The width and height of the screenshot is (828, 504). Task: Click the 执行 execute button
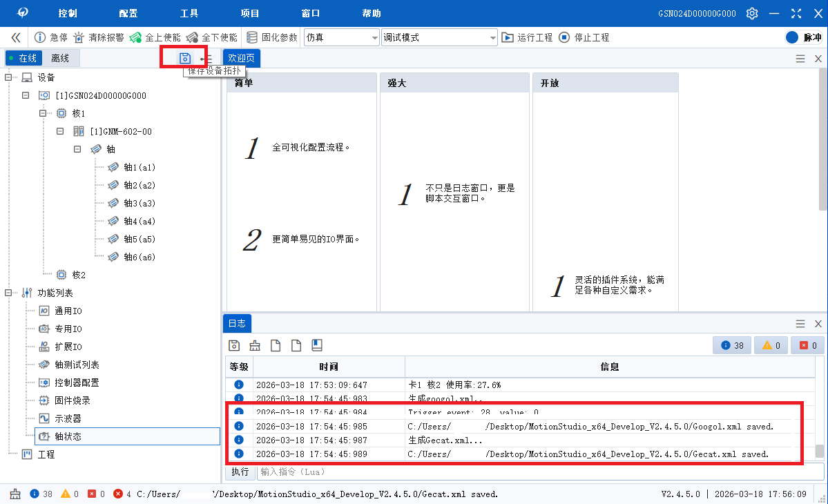[240, 472]
